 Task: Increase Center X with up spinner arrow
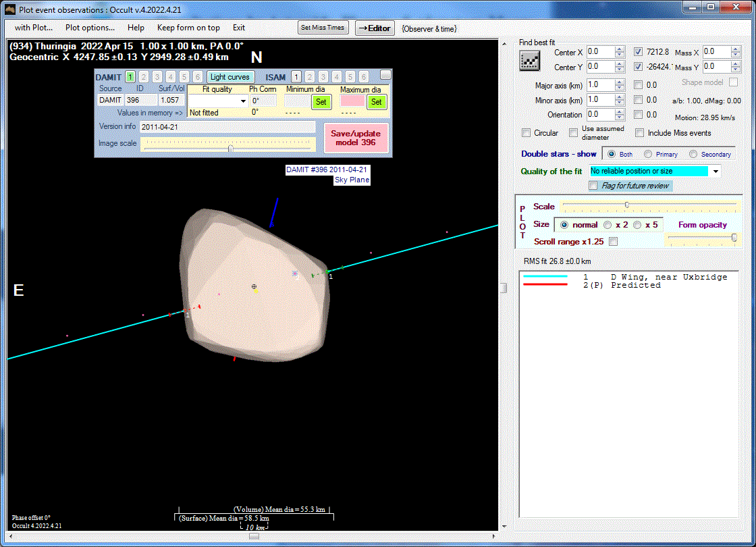click(x=620, y=49)
